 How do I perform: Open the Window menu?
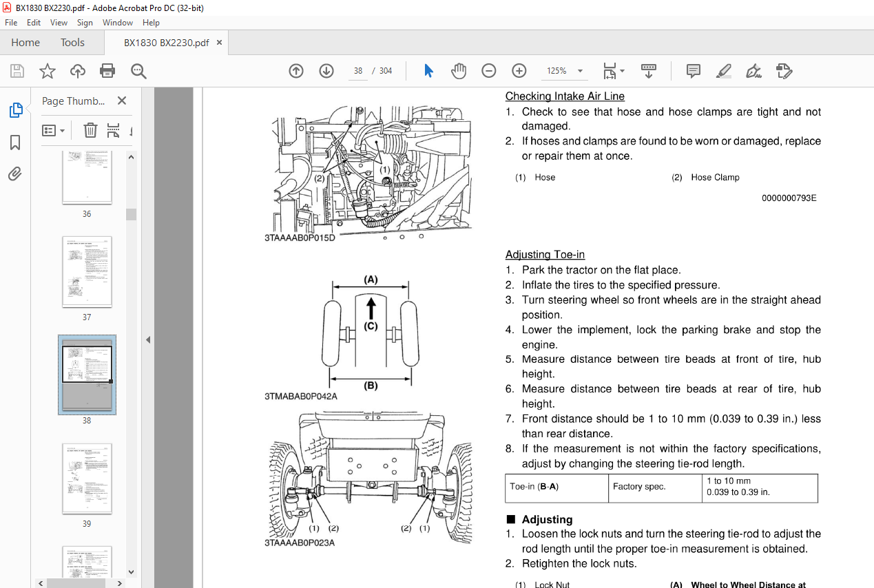tap(118, 23)
